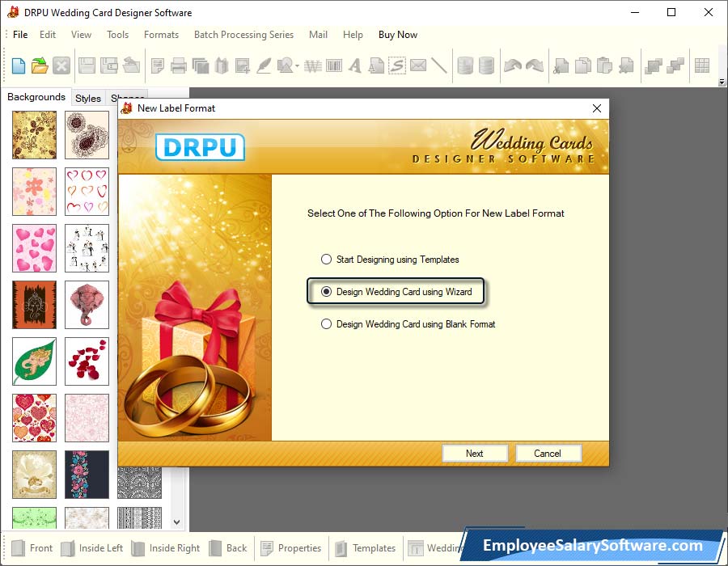The height and width of the screenshot is (566, 728).
Task: Select Design Wedding Card using Wizard radio
Action: click(x=327, y=291)
